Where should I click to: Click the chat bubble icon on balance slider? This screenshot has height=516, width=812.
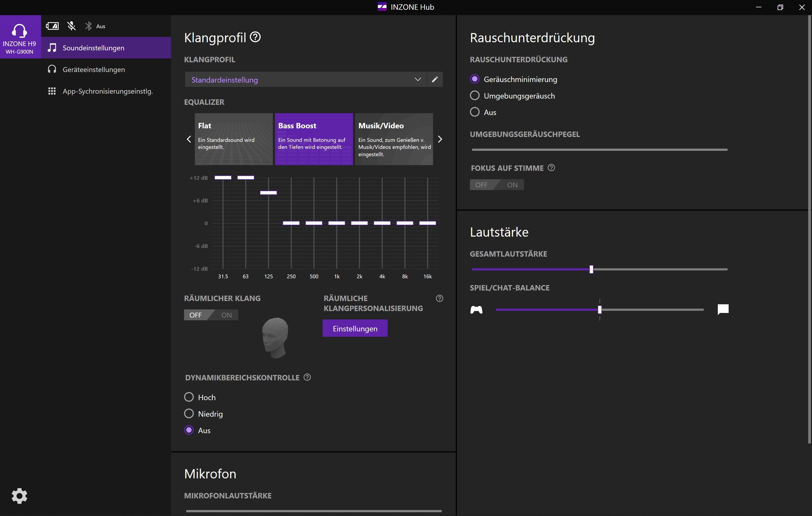723,309
